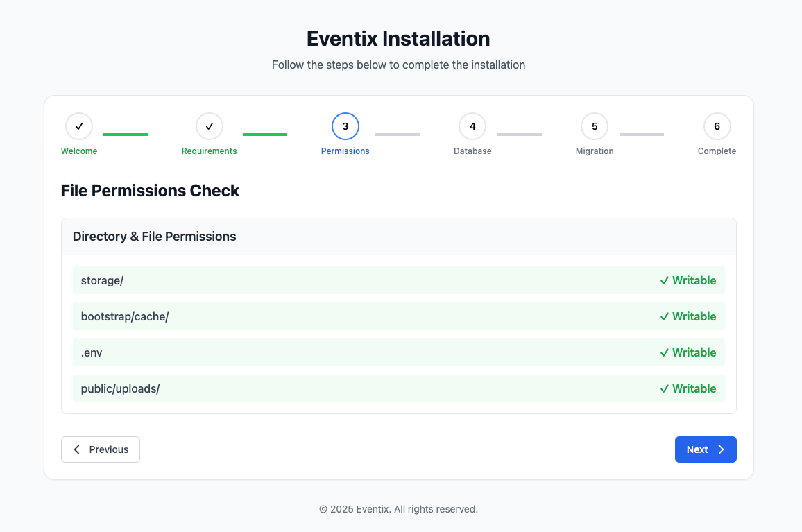The width and height of the screenshot is (802, 532).
Task: Click the Requirements step completed checkmark icon
Action: point(209,126)
